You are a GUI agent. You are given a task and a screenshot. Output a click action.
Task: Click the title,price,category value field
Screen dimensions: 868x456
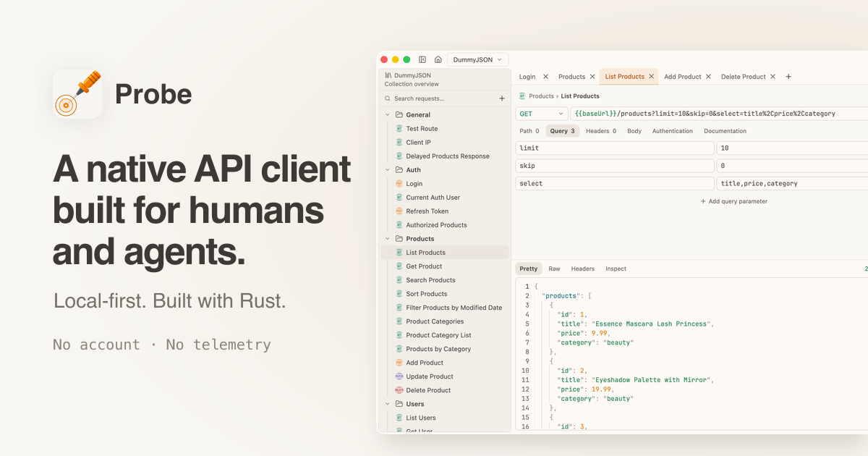click(792, 183)
